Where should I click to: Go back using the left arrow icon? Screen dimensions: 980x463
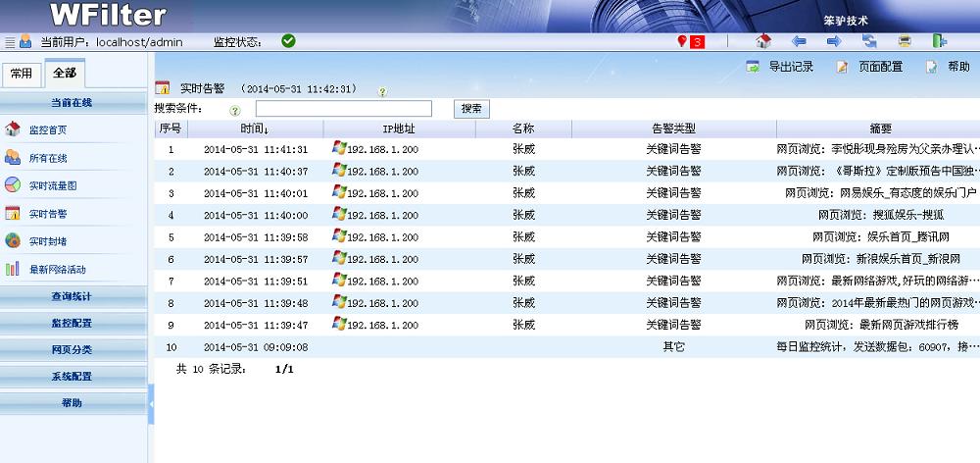pos(799,41)
